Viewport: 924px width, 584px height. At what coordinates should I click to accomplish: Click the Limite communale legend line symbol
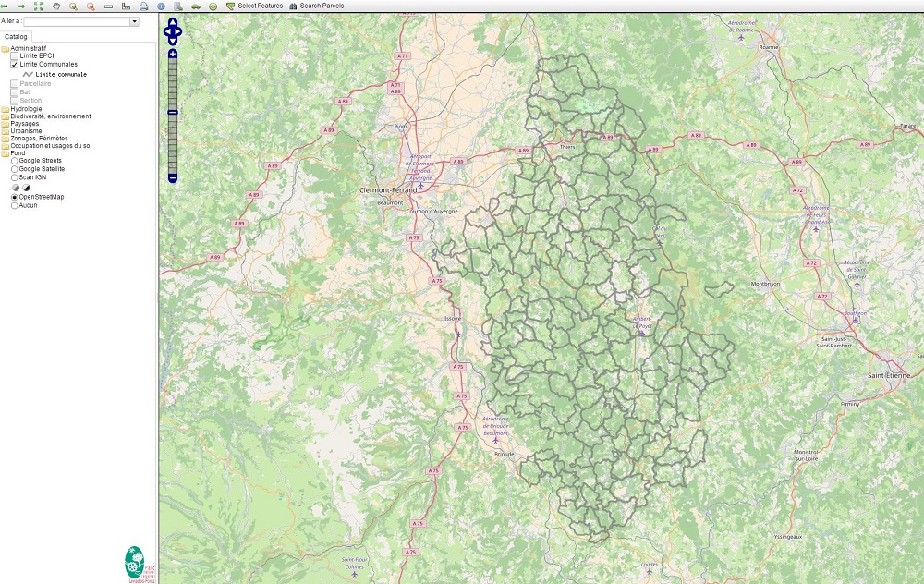(28, 74)
